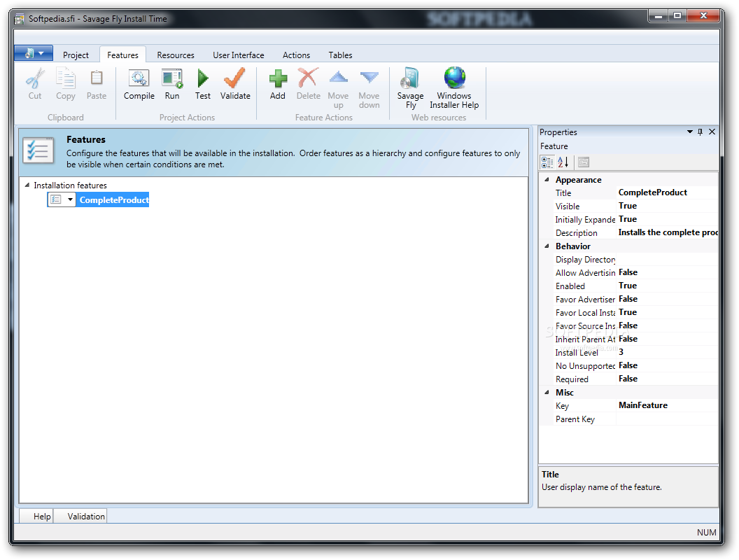
Task: Click the Installation features root label
Action: 70,185
